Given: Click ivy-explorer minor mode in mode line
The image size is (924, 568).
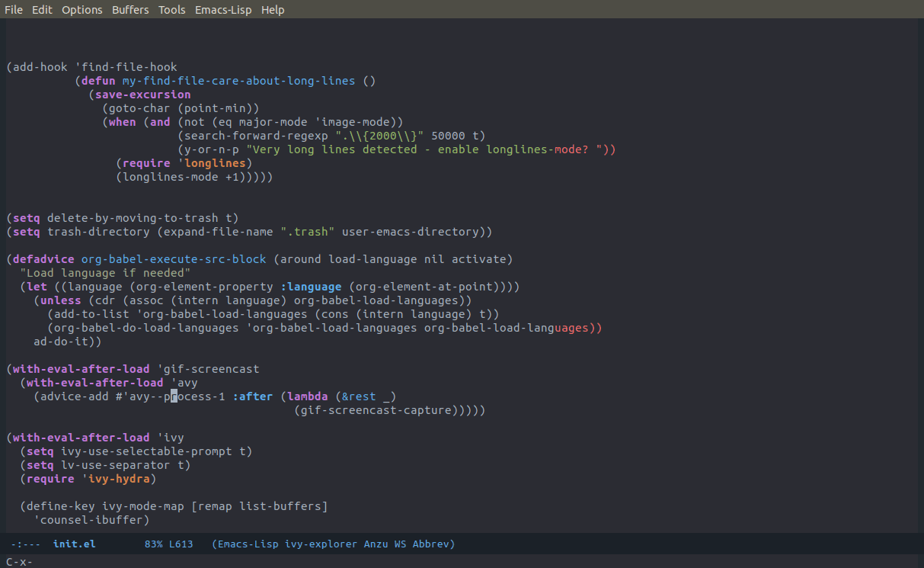Looking at the screenshot, I should (x=323, y=544).
